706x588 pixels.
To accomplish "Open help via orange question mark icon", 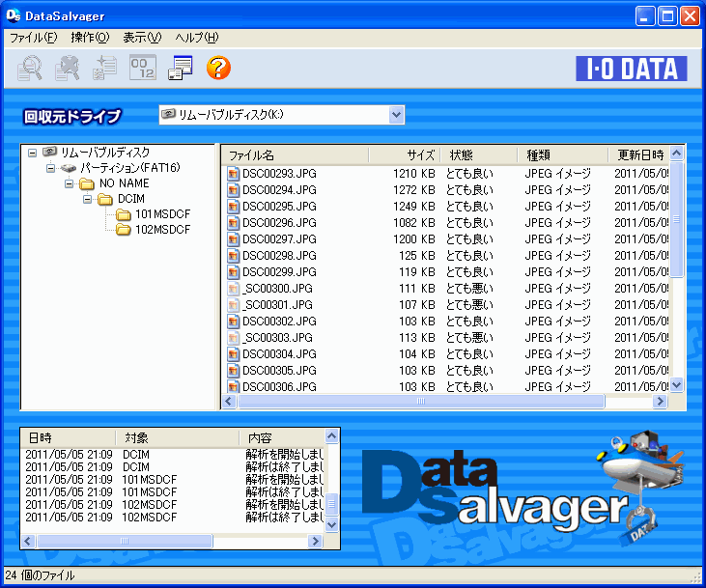I will [218, 68].
